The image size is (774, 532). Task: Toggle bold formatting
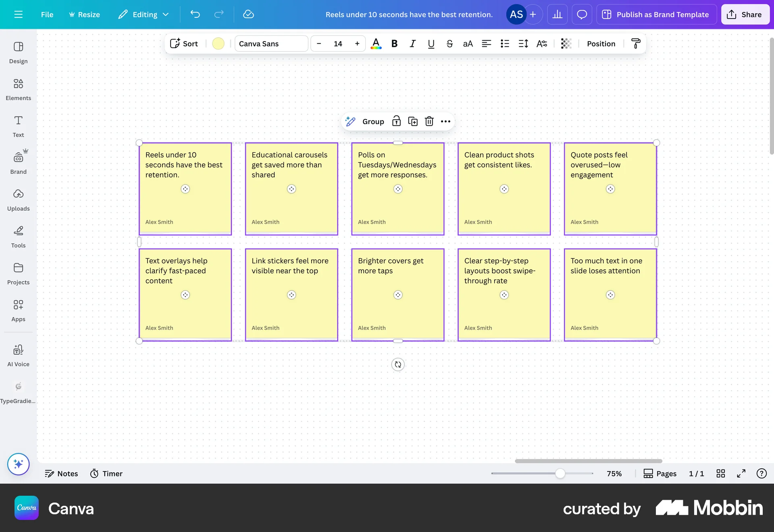pos(394,44)
